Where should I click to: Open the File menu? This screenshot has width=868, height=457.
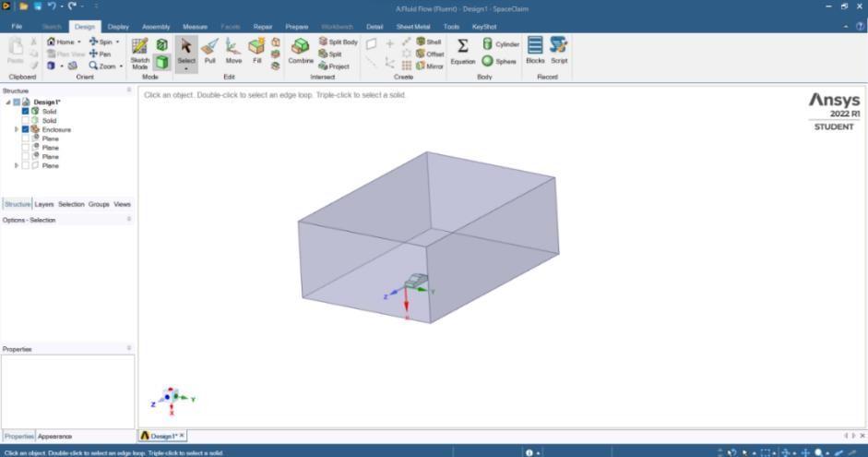coord(18,27)
